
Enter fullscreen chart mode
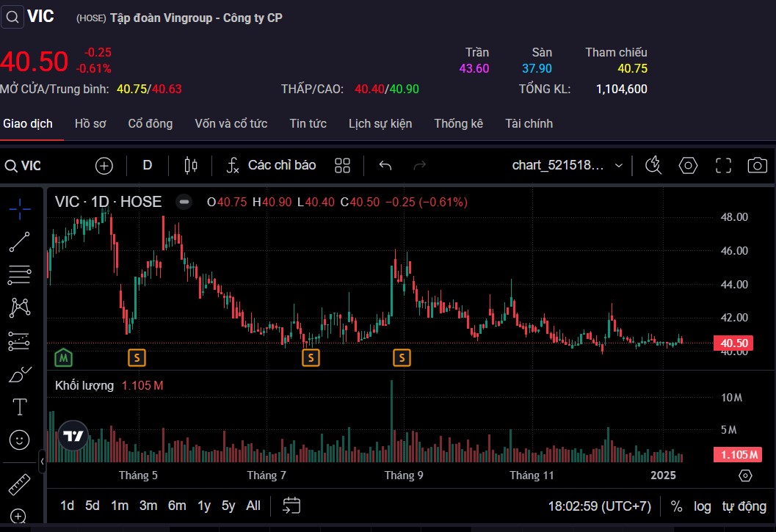click(x=723, y=165)
